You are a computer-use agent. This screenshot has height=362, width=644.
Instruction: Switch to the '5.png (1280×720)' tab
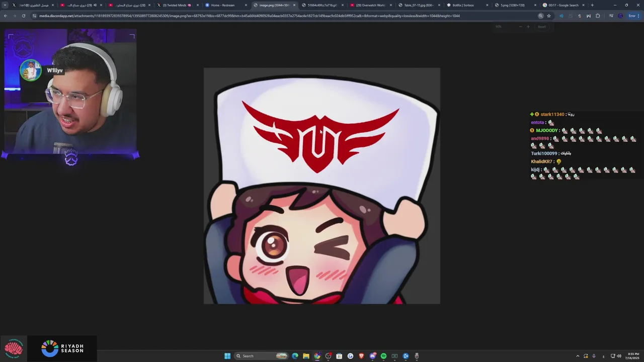(x=515, y=5)
